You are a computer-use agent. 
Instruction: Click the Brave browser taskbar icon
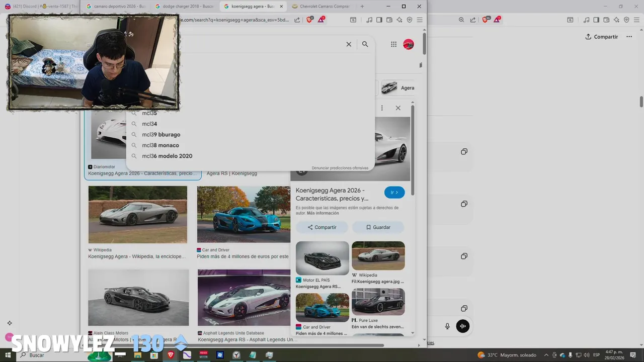point(171,355)
